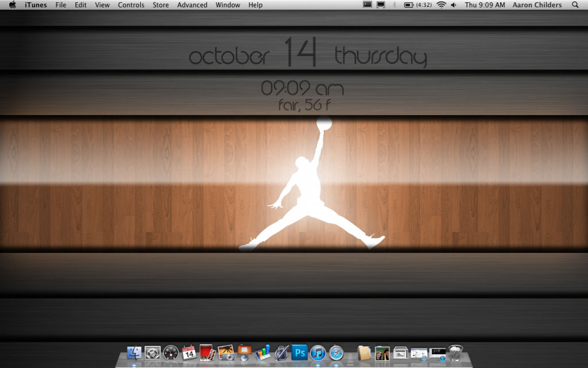588x368 pixels.
Task: Open the Aaron Childers user switching menu
Action: 537,5
